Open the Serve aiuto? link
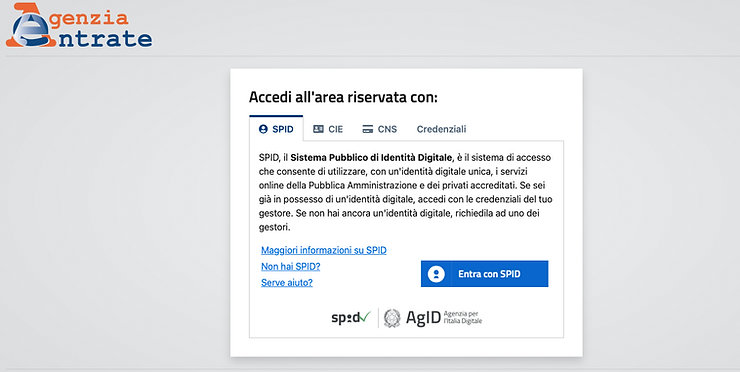The height and width of the screenshot is (372, 740). click(287, 283)
